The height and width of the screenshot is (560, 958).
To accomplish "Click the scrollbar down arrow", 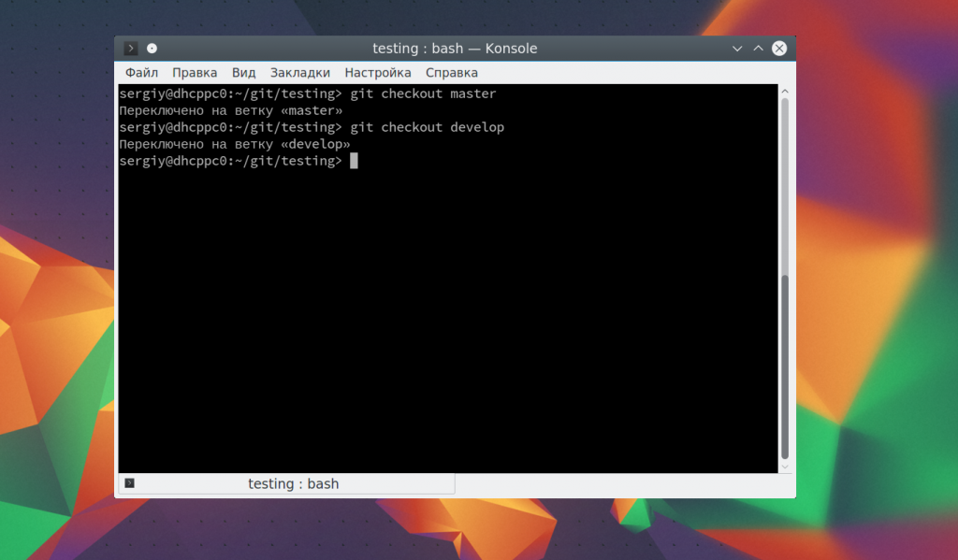I will [785, 466].
